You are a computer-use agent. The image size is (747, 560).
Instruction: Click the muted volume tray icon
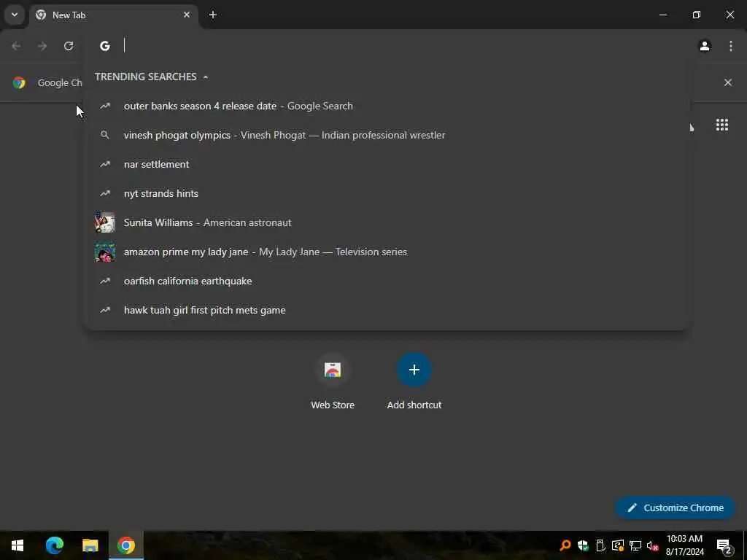(x=653, y=545)
